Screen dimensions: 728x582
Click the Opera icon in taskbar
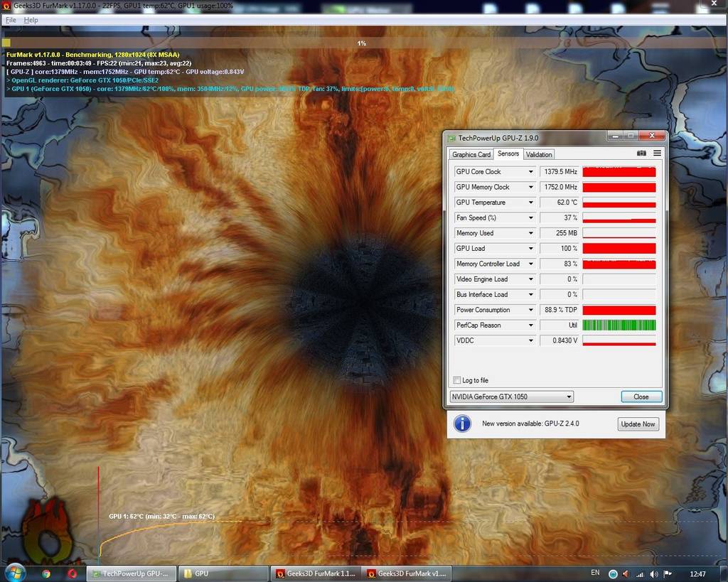click(x=72, y=573)
